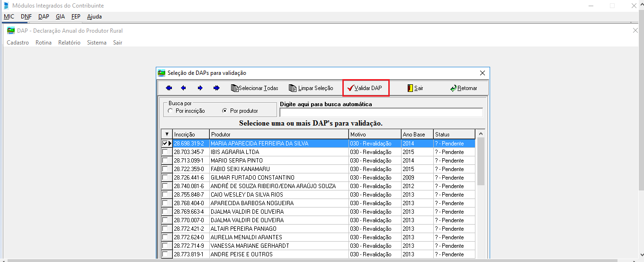Select inscription cell 28.770.007-0

pyautogui.click(x=191, y=220)
